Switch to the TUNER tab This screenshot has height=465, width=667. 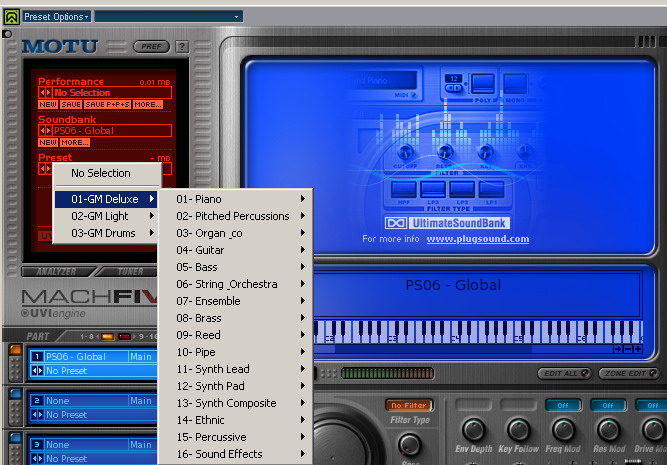coord(128,271)
